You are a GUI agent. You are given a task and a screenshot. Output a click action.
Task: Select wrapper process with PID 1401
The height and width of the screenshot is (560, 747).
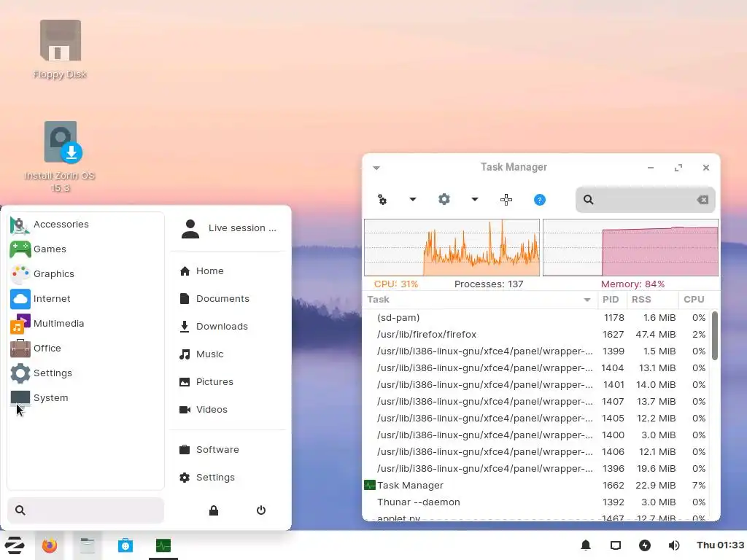pos(536,385)
